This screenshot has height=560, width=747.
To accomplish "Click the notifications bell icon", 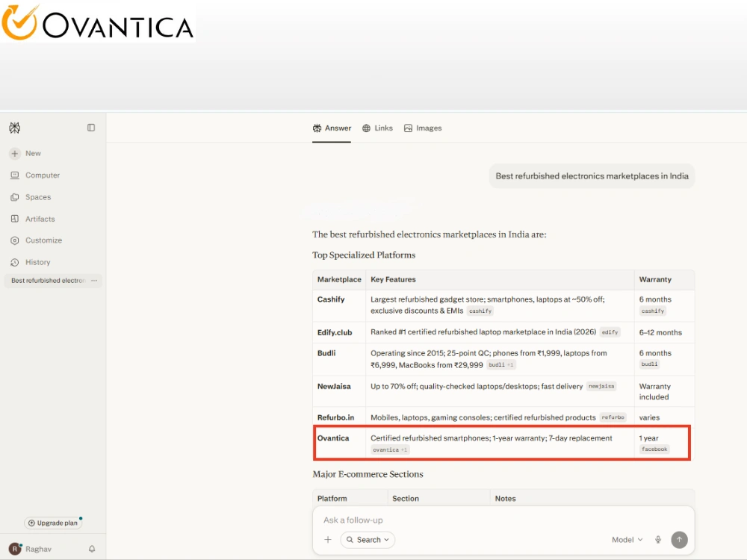I will [92, 549].
